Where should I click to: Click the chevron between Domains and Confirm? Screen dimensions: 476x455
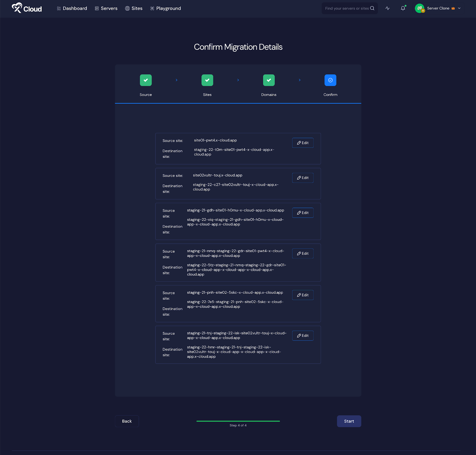[300, 80]
